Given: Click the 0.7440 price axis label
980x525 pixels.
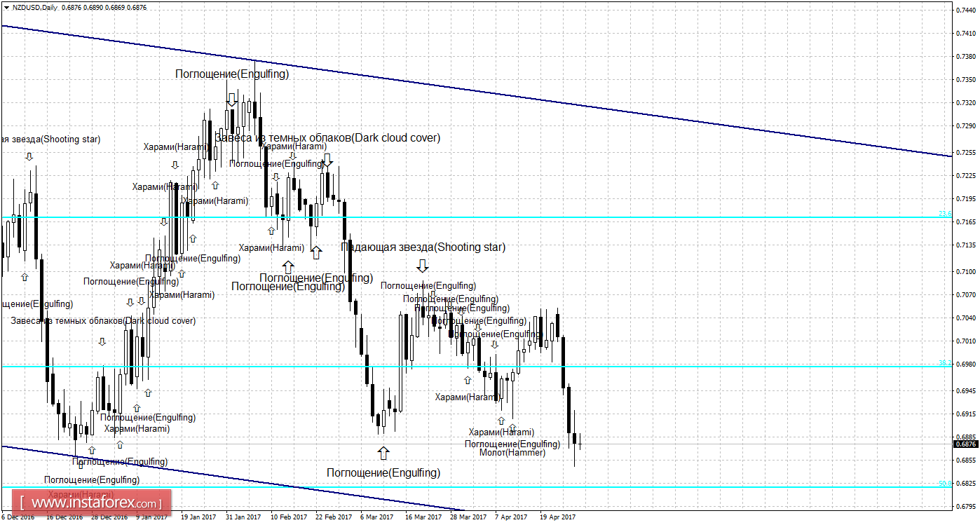Looking at the screenshot, I should pos(967,10).
